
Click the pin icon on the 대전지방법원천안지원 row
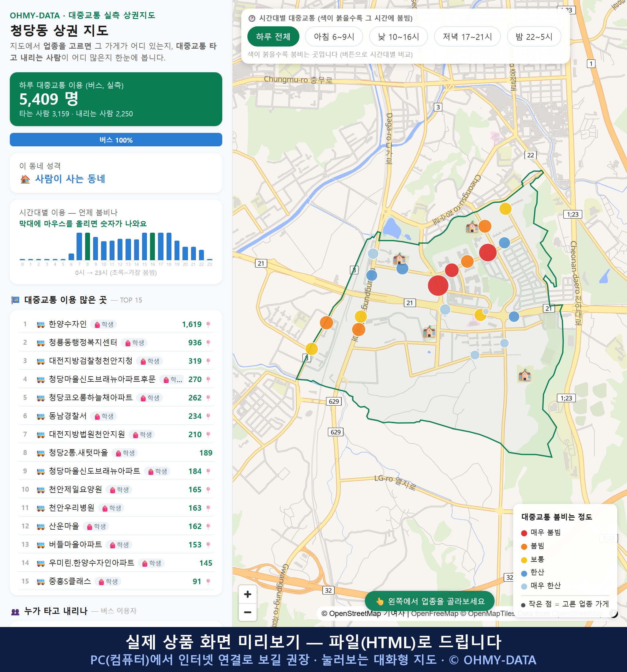click(208, 434)
